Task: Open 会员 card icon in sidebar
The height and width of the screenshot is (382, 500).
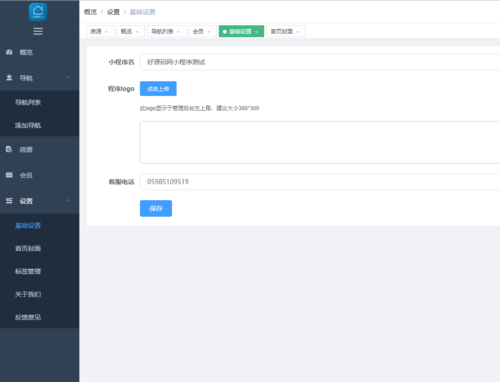Action: coord(9,175)
